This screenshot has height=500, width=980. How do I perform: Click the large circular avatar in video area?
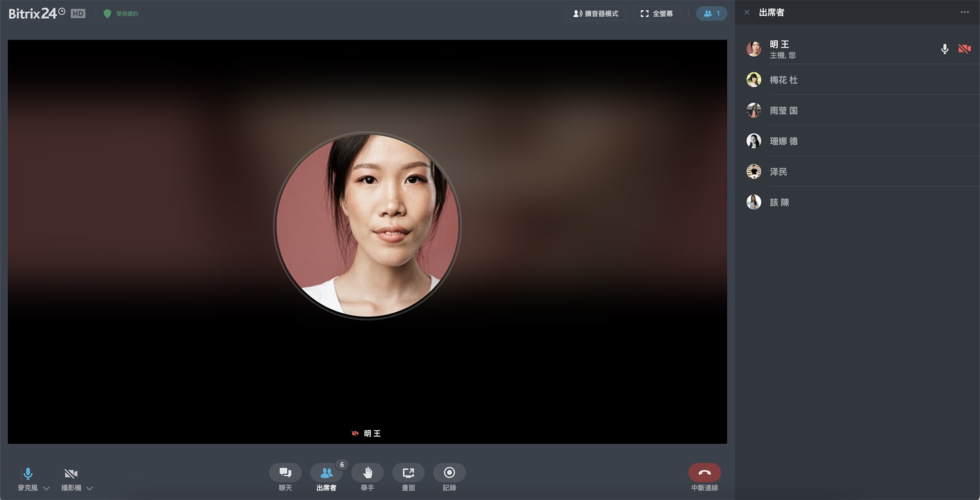[x=367, y=225]
